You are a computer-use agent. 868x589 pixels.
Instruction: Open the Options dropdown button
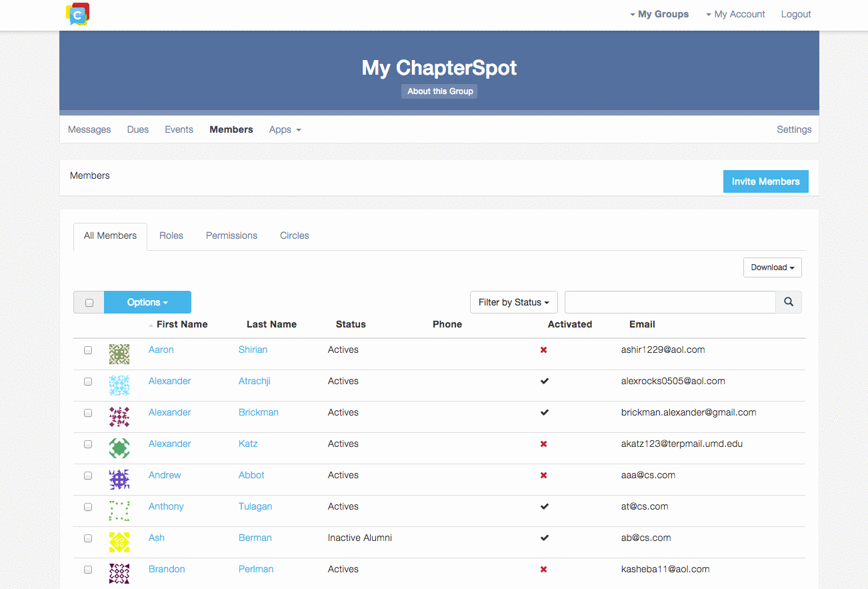(x=147, y=302)
